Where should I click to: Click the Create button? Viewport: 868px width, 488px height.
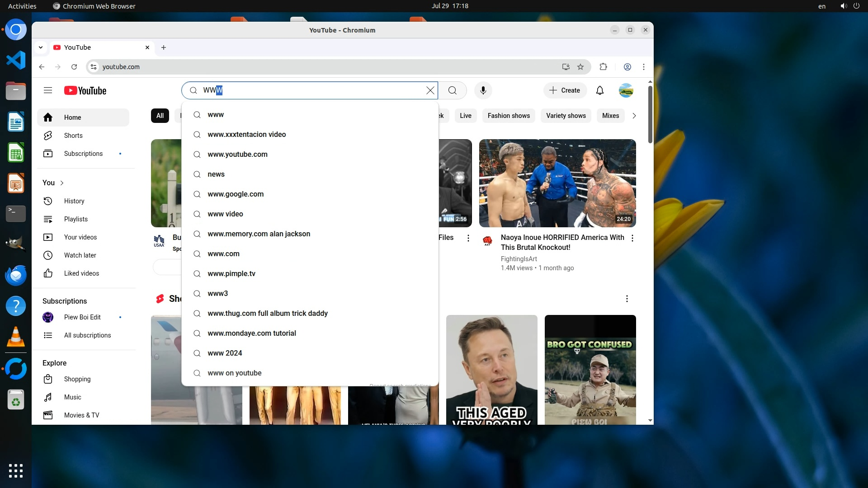pyautogui.click(x=565, y=90)
